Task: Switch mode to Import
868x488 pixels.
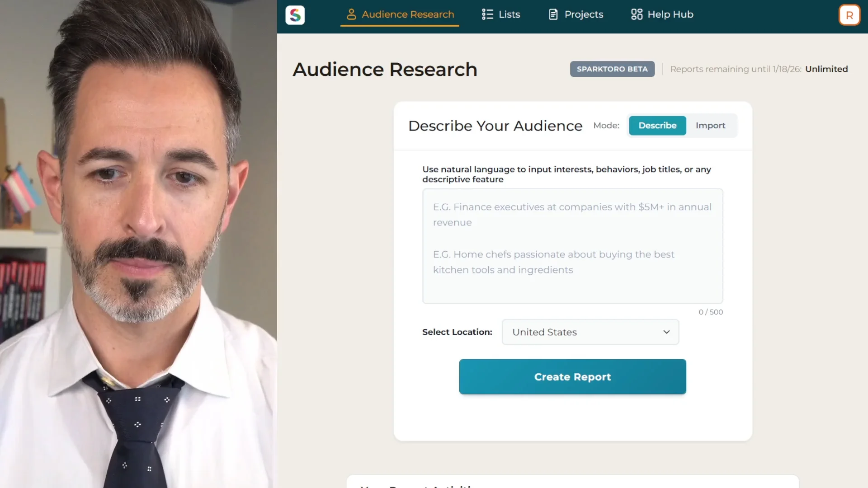Action: coord(710,126)
